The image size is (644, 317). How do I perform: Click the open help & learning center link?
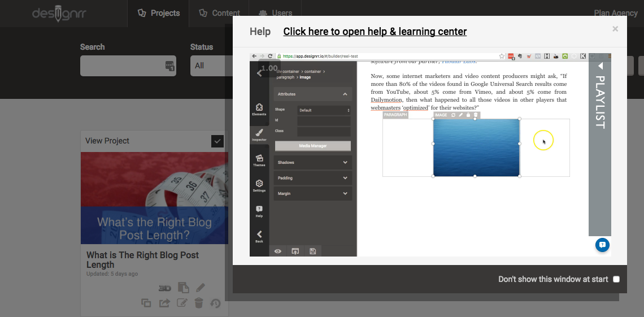tap(375, 32)
